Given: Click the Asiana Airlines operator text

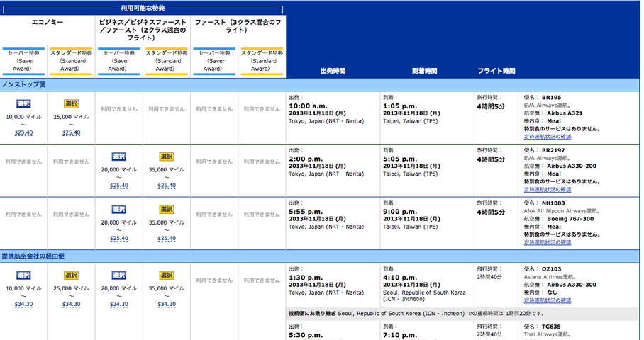Looking at the screenshot, I should (x=550, y=277).
